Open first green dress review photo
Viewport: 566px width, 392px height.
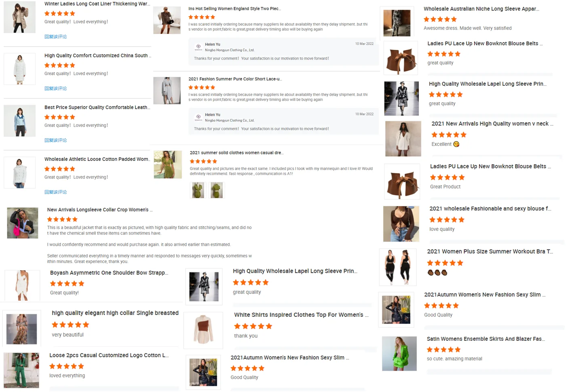(x=198, y=190)
